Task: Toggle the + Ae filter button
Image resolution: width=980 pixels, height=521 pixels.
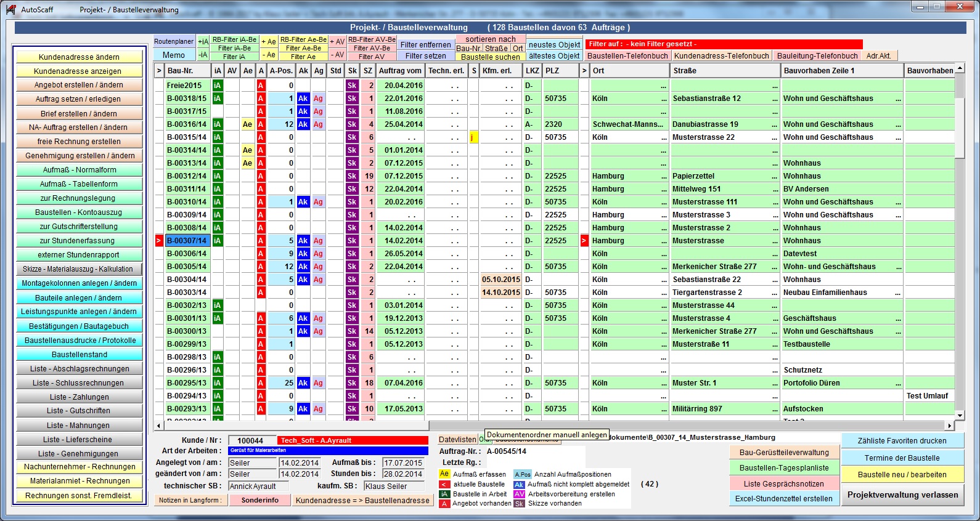Action: coord(268,41)
